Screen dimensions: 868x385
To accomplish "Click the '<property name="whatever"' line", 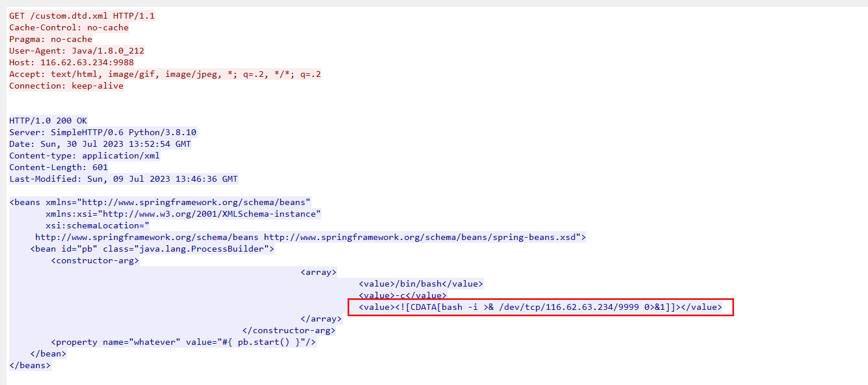I will click(x=183, y=342).
